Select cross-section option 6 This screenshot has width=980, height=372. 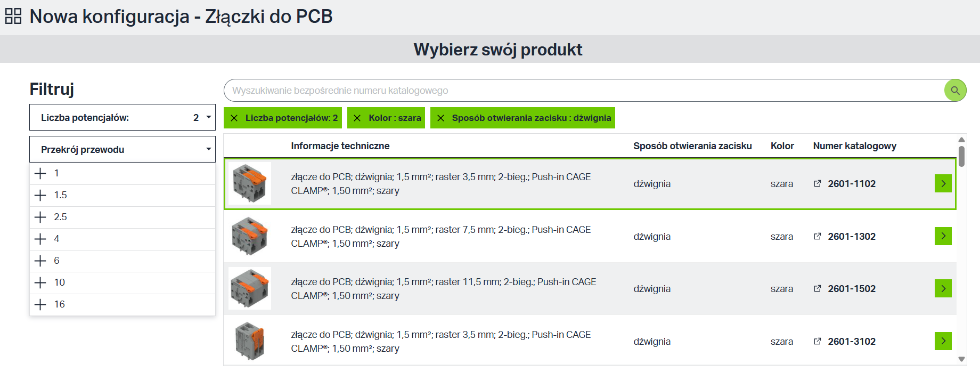coord(123,261)
